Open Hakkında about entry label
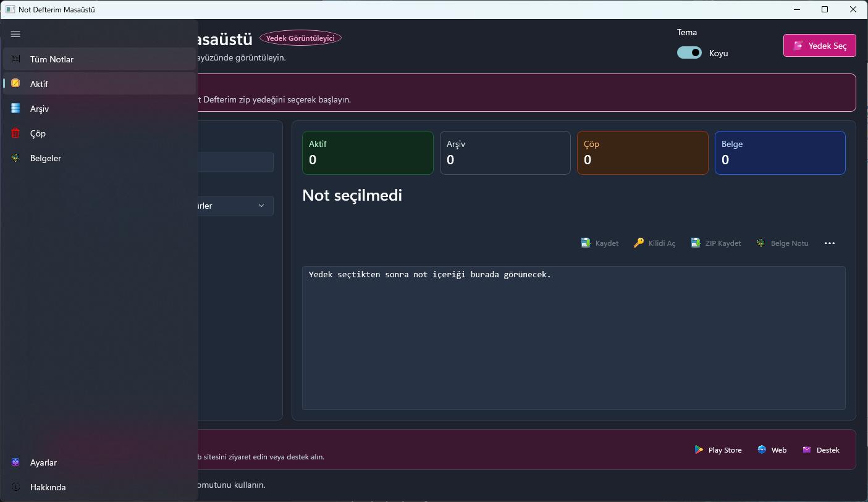The height and width of the screenshot is (502, 868). pyautogui.click(x=48, y=487)
